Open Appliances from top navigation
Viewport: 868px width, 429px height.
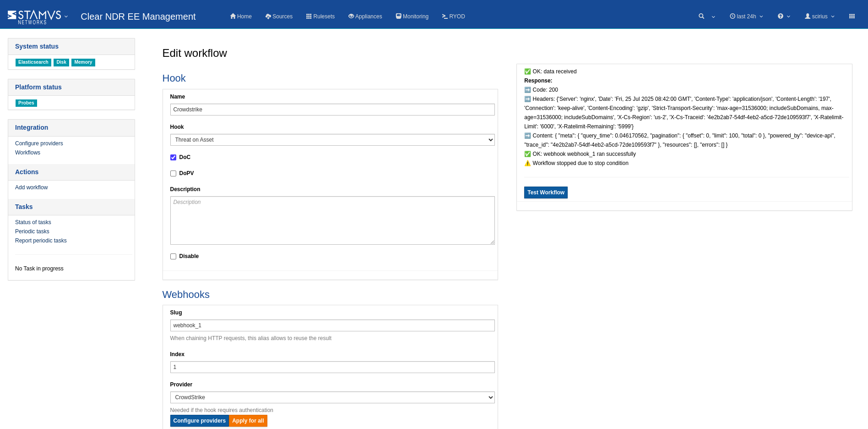pyautogui.click(x=365, y=16)
